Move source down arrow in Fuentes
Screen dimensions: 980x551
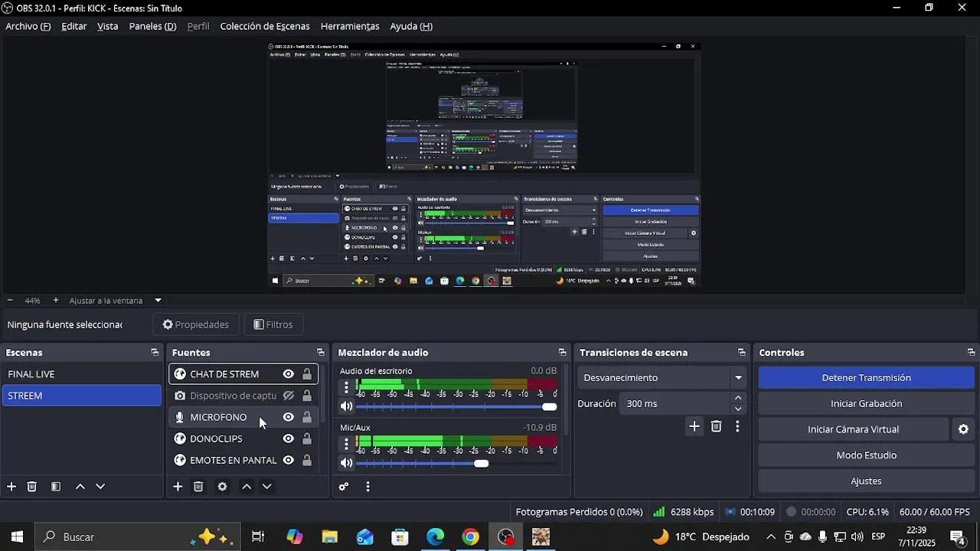pos(266,487)
